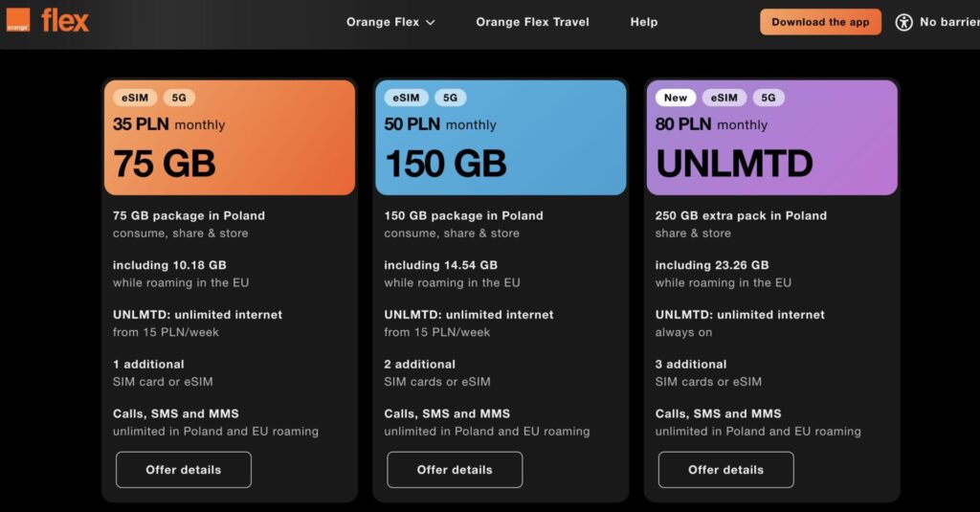Image resolution: width=980 pixels, height=512 pixels.
Task: Click 5G badge on 75 GB plan
Action: pyautogui.click(x=179, y=98)
